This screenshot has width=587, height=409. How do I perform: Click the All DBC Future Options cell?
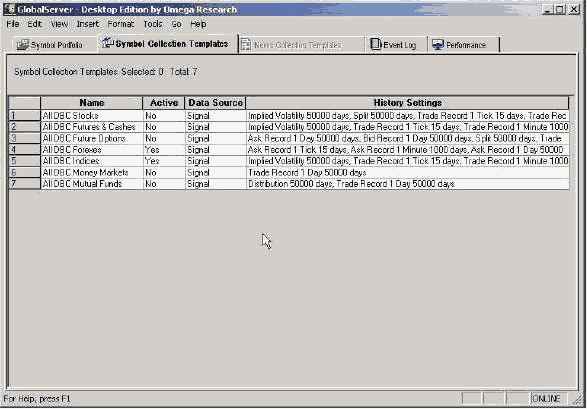click(92, 138)
